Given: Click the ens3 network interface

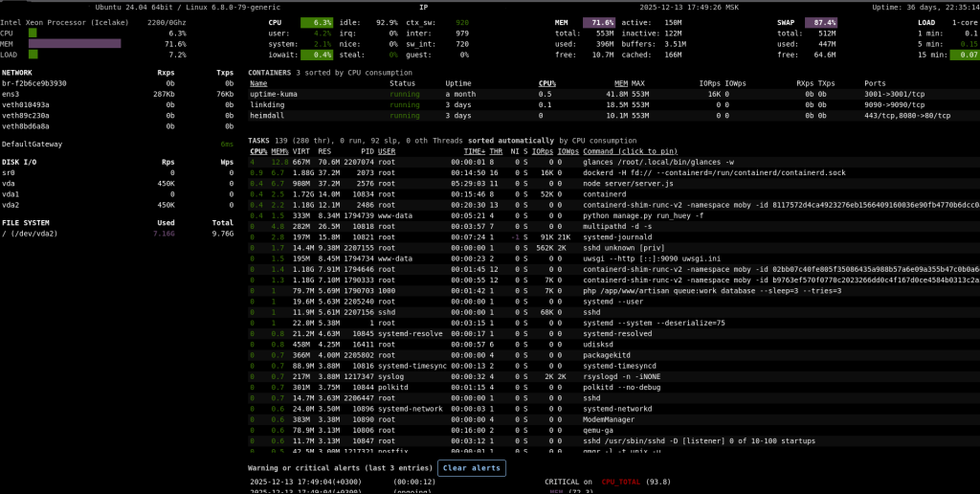Looking at the screenshot, I should (x=11, y=94).
